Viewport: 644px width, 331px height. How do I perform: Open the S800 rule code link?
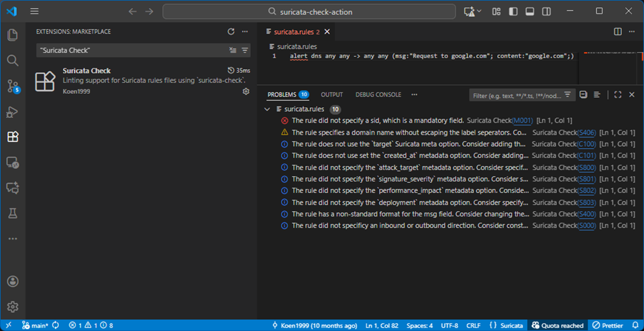pyautogui.click(x=586, y=168)
